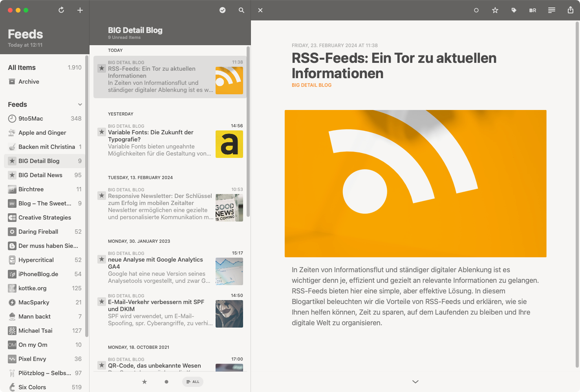Image resolution: width=580 pixels, height=392 pixels.
Task: Go to next article with bottom chevron
Action: click(415, 382)
